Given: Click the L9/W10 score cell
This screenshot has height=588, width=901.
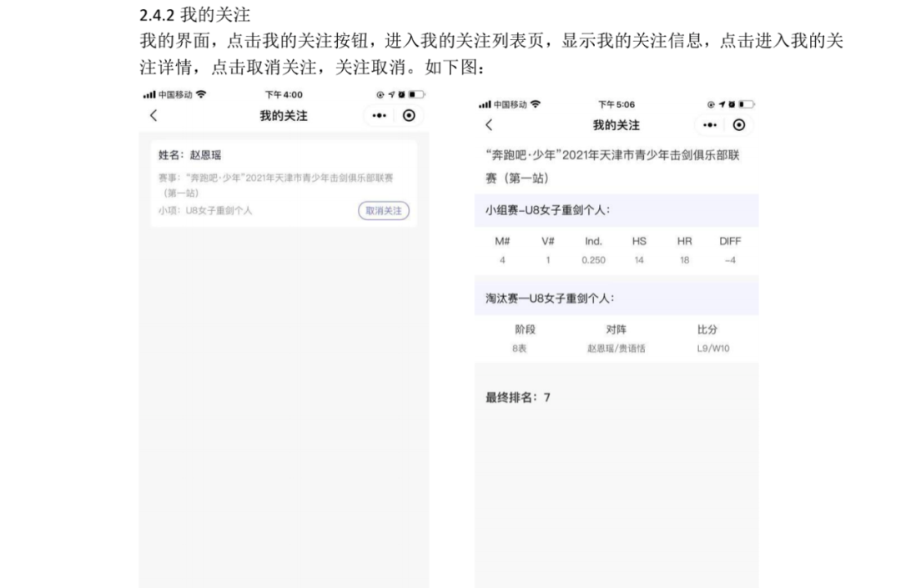Looking at the screenshot, I should [713, 348].
